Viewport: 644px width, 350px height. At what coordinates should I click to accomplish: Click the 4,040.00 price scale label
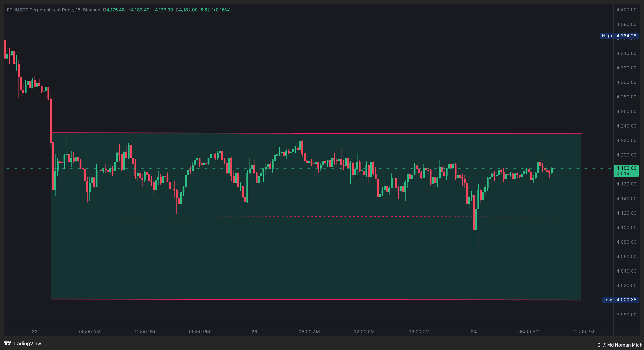[x=626, y=271]
